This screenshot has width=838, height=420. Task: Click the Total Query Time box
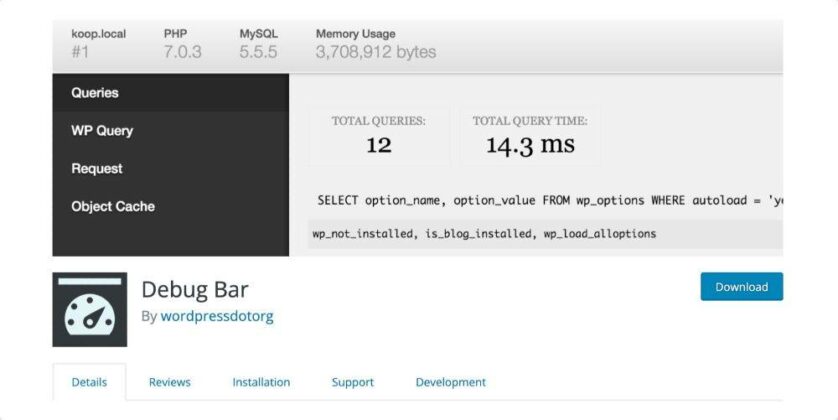click(x=529, y=135)
